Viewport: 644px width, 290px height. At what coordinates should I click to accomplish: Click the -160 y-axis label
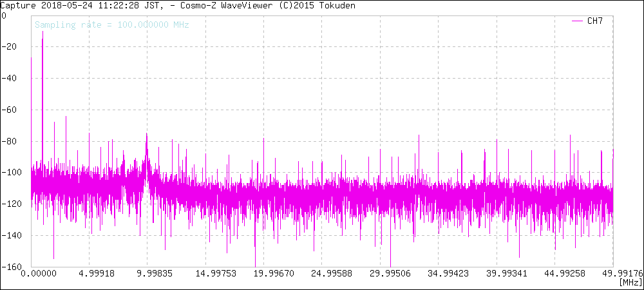pyautogui.click(x=10, y=266)
